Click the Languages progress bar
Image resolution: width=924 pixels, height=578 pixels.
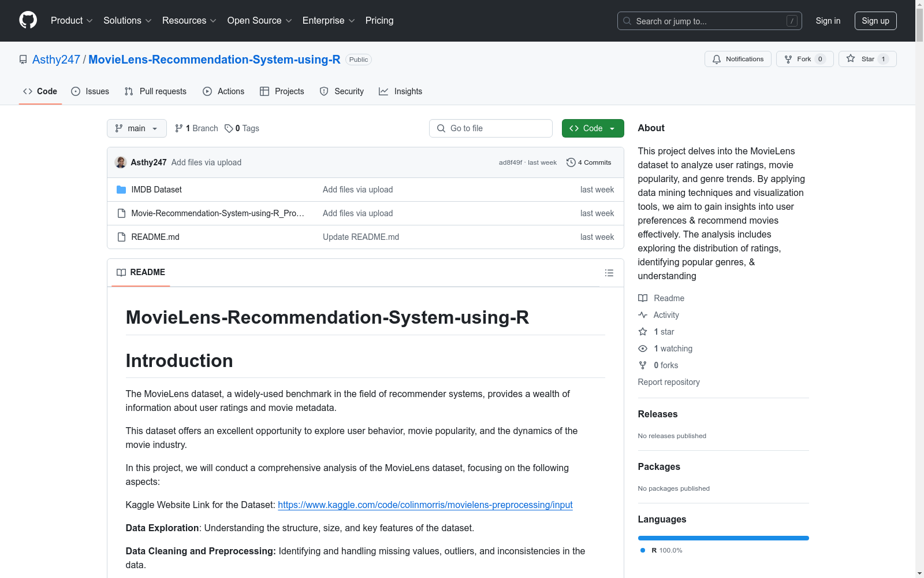pos(724,538)
